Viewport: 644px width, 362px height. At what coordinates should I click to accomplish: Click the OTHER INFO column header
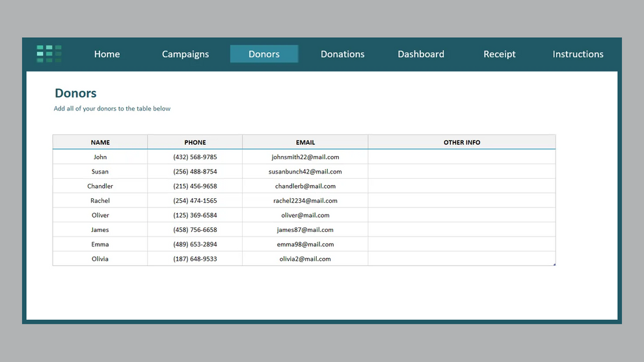click(462, 142)
